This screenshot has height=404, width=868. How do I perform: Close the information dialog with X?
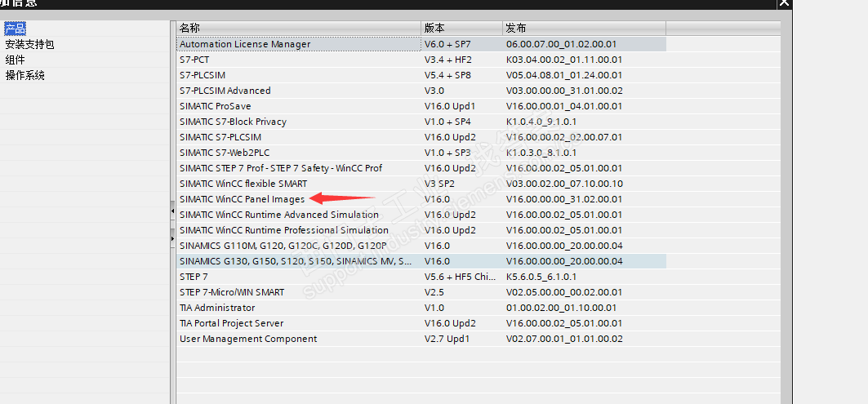[784, 2]
